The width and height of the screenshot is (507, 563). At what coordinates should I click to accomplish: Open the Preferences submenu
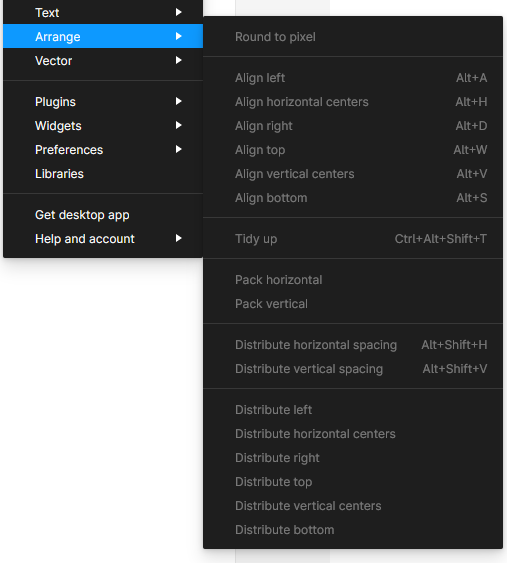coord(103,150)
